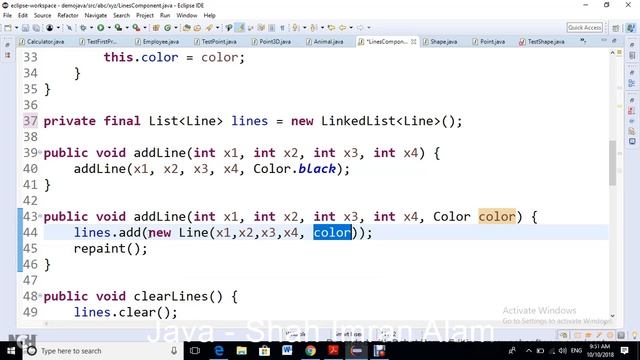
Task: Open the Help menu
Action: (x=209, y=16)
